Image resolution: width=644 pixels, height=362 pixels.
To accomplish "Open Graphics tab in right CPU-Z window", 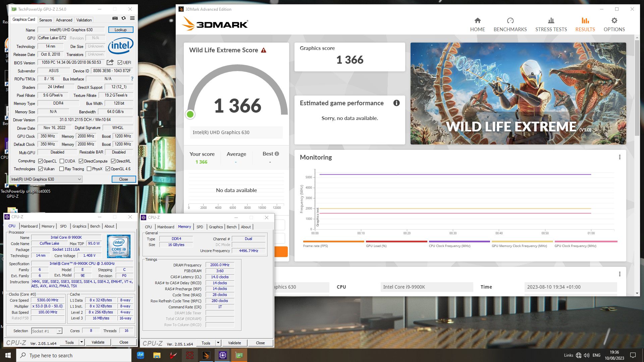I will (x=216, y=227).
